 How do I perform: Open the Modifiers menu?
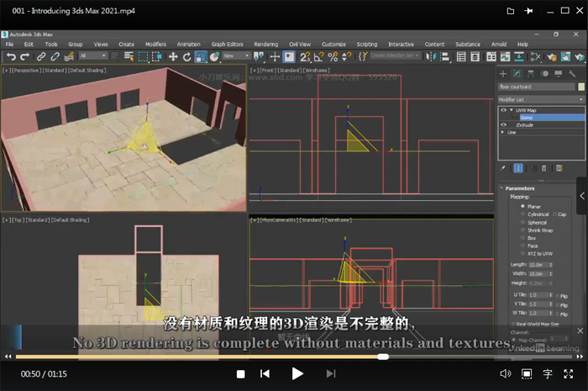[155, 44]
